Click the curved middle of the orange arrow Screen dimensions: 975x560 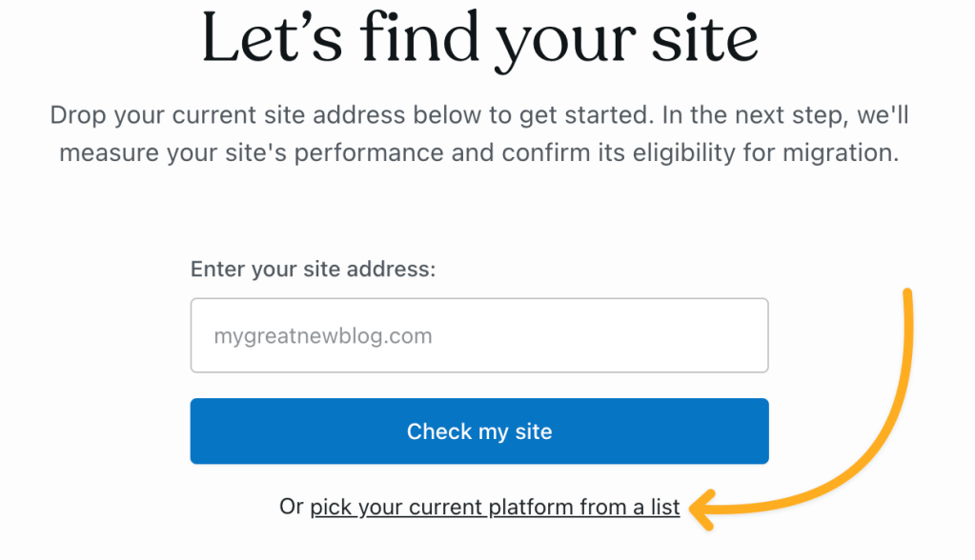[872, 448]
